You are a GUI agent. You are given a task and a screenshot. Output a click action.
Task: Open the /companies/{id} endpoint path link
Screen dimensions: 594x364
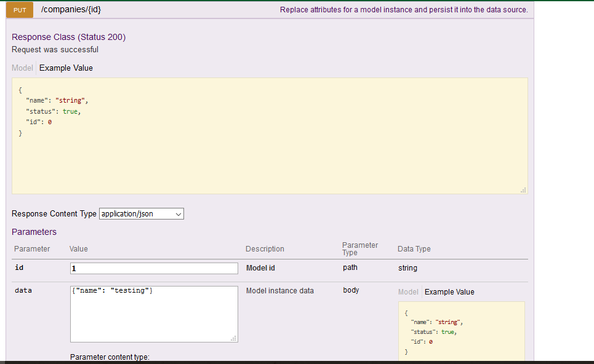click(x=71, y=9)
